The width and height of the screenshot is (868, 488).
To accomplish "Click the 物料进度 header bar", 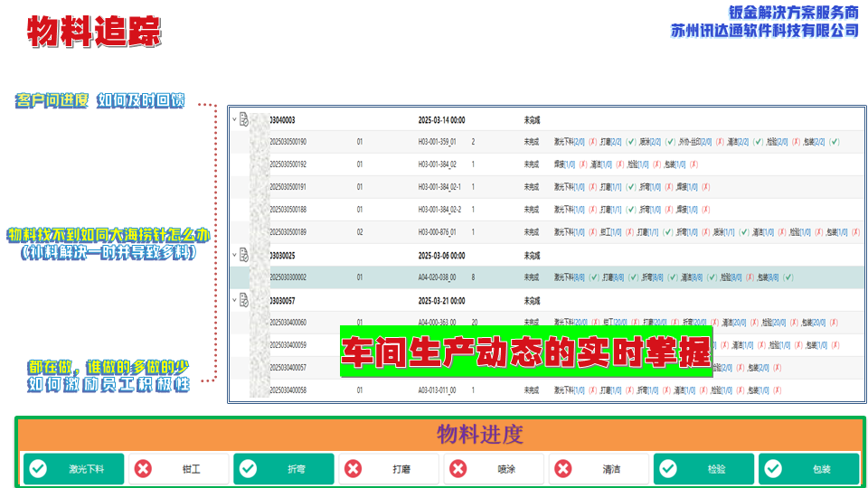I will tap(479, 435).
